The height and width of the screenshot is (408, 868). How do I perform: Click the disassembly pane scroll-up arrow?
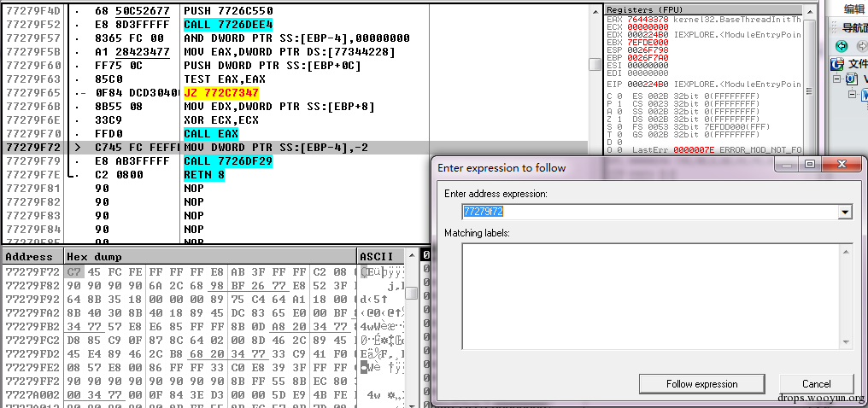595,11
